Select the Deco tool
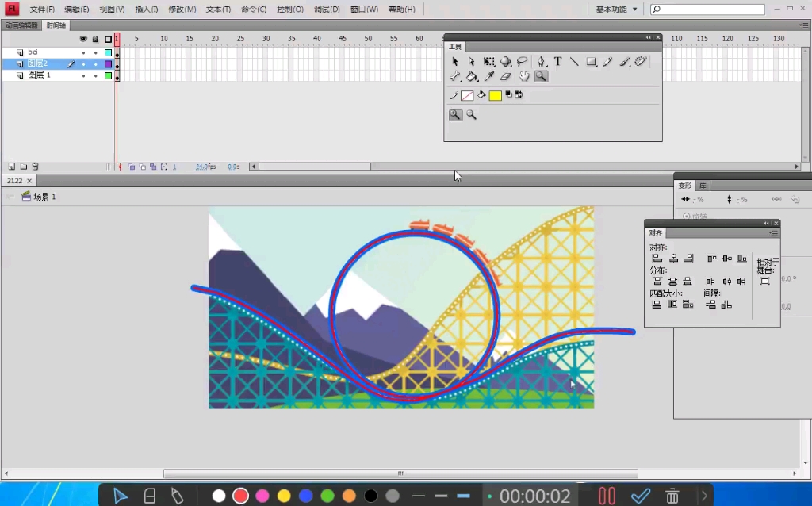 641,62
